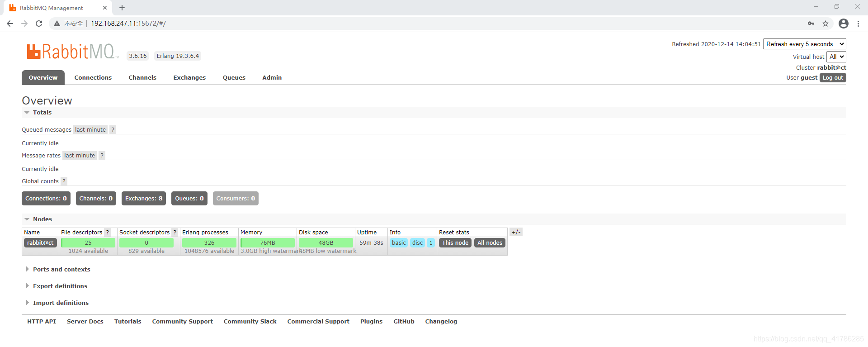Image resolution: width=868 pixels, height=347 pixels.
Task: Open the Community Slack footer link
Action: [250, 322]
